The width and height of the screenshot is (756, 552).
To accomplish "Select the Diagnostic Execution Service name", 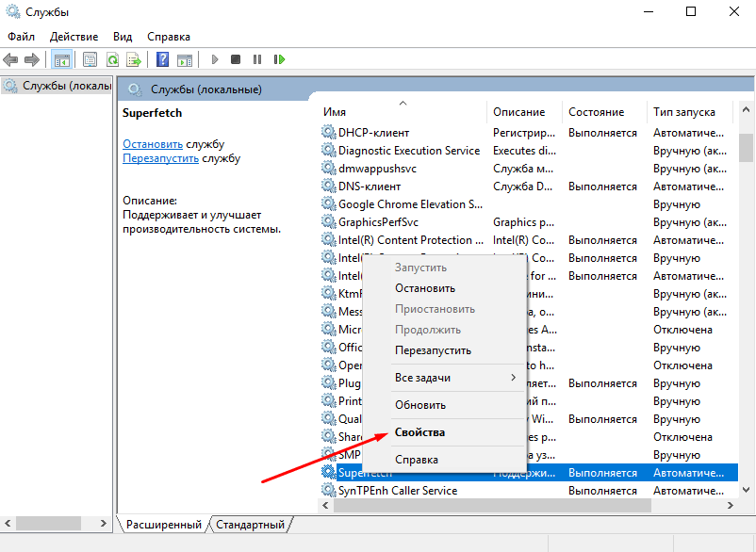I will click(409, 151).
